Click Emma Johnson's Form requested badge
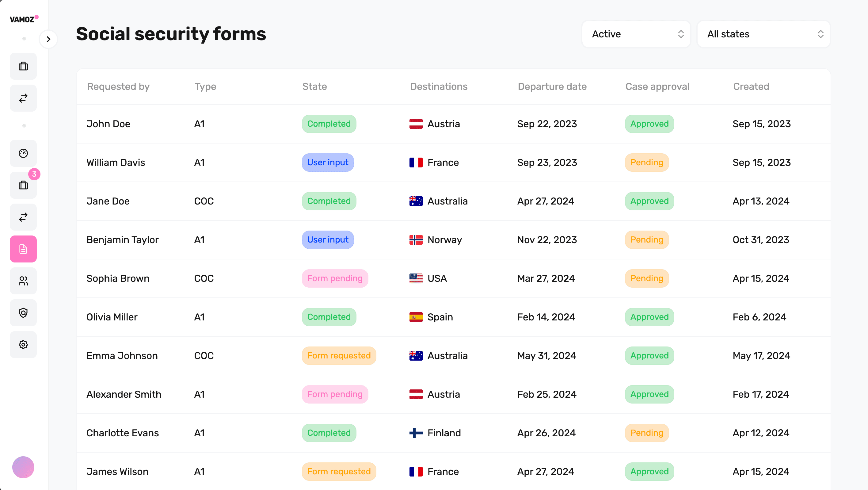This screenshot has width=868, height=490. point(339,356)
